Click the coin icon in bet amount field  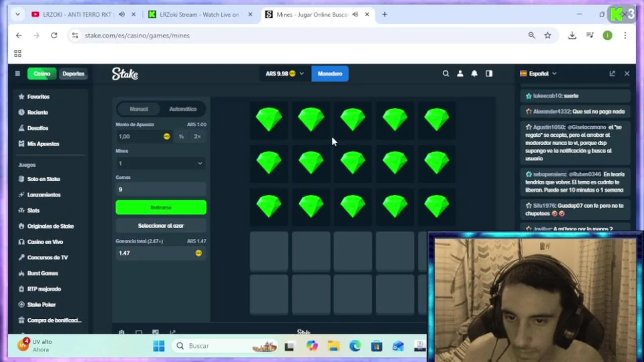click(167, 136)
